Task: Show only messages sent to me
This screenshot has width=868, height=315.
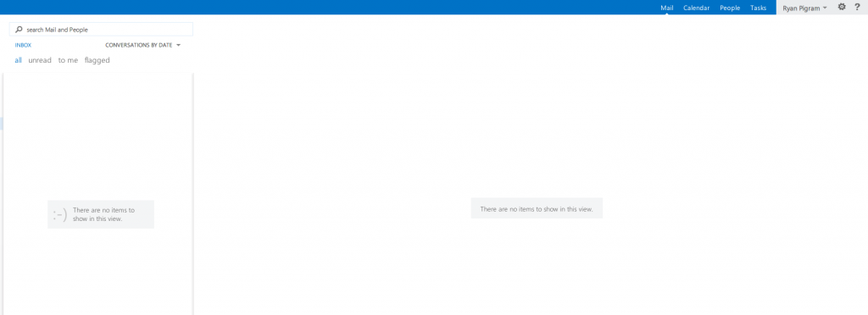Action: tap(68, 60)
